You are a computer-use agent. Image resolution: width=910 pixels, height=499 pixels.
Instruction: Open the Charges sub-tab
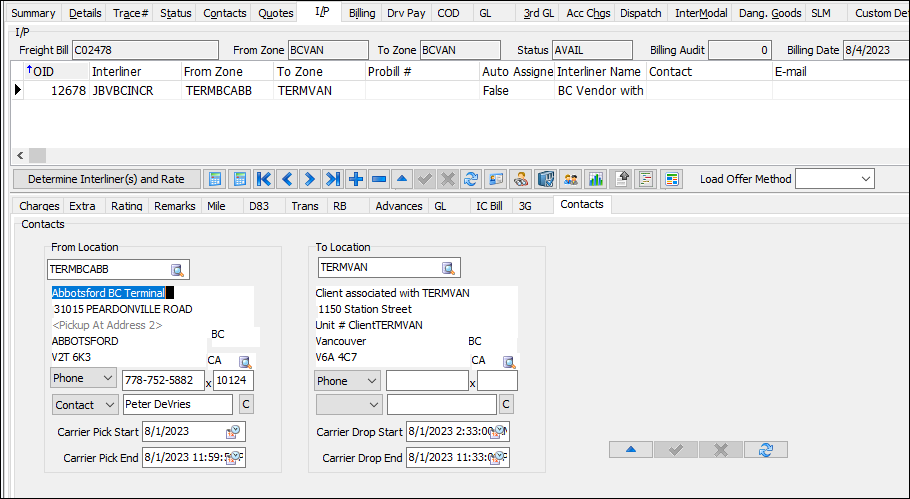pyautogui.click(x=40, y=205)
